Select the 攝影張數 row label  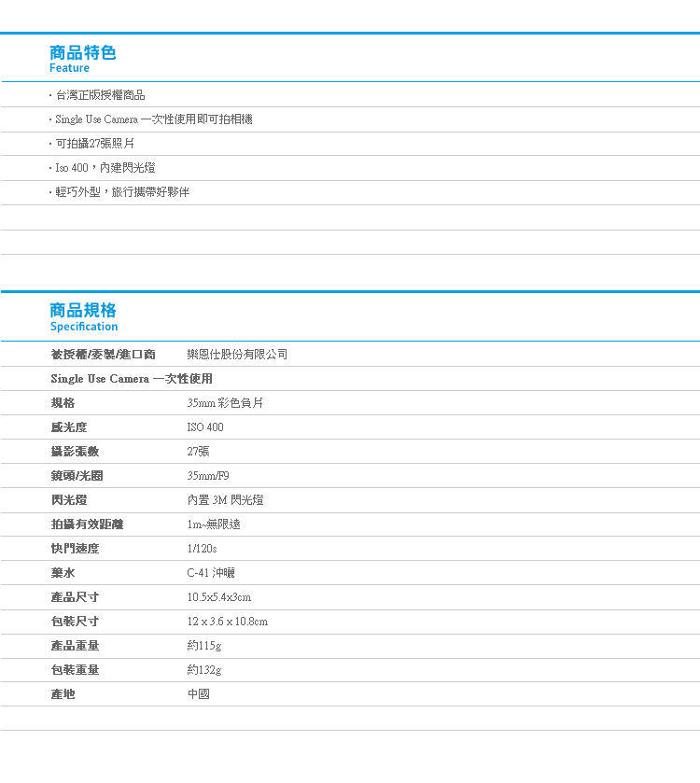(x=75, y=452)
